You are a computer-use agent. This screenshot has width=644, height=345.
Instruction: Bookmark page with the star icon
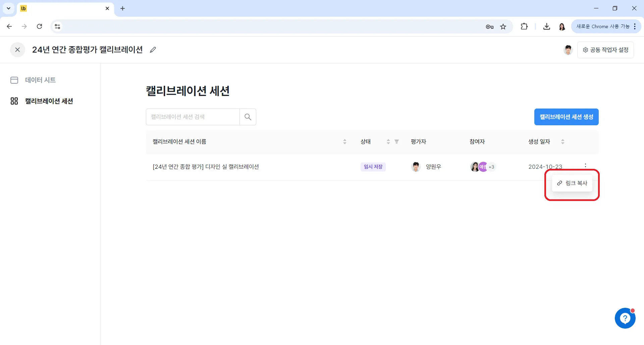point(503,27)
